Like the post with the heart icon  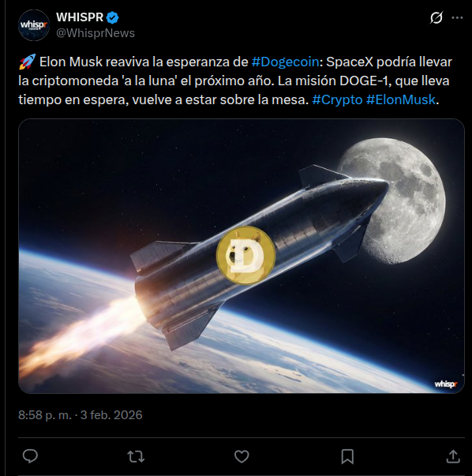pyautogui.click(x=242, y=456)
